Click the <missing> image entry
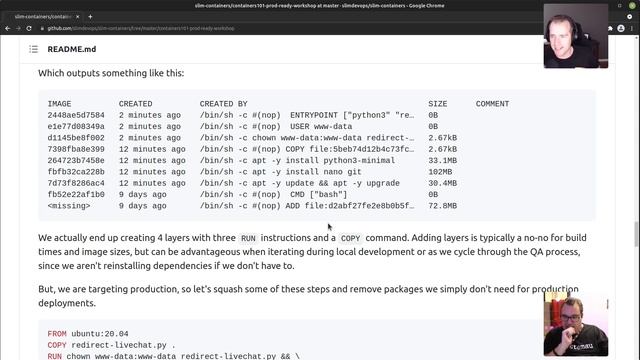 pos(69,206)
